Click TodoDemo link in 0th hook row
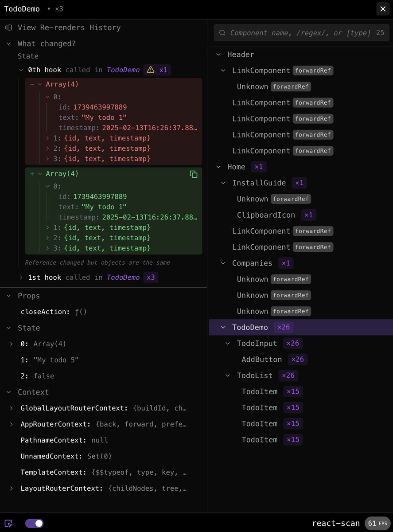 123,70
